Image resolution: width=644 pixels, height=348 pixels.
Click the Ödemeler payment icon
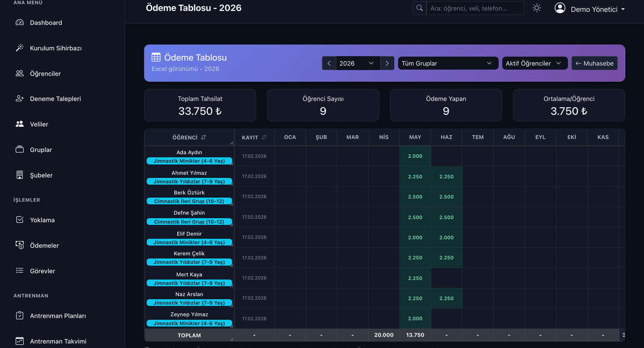[x=19, y=245]
